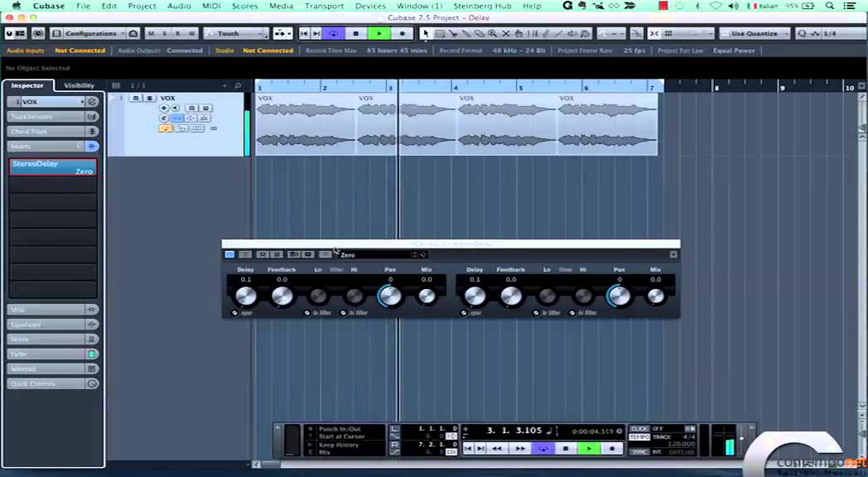Toggle CLICK button in transport panel
Viewport: 868px width, 477px height.
tap(639, 429)
